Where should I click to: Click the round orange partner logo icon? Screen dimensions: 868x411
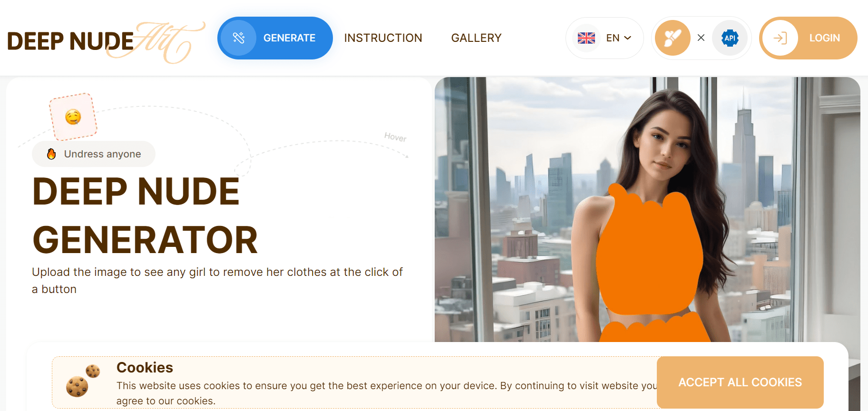click(673, 38)
